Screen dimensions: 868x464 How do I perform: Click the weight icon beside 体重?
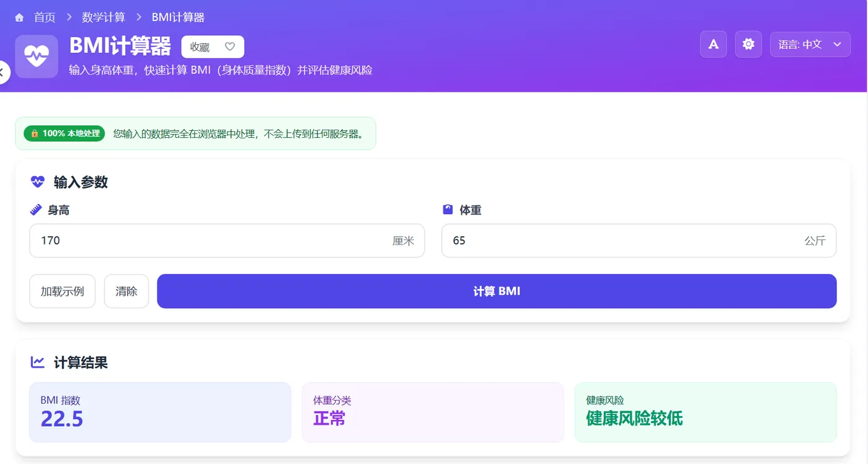coord(448,209)
